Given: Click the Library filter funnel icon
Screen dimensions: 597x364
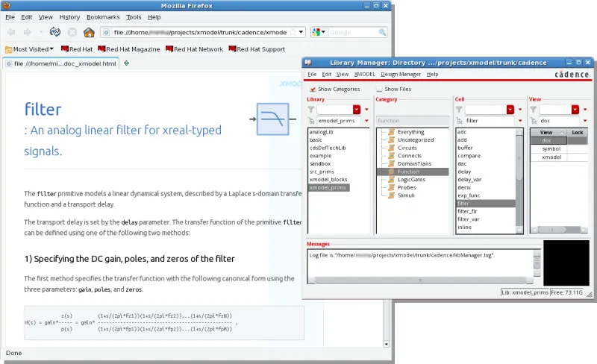Looking at the screenshot, I should (x=311, y=110).
